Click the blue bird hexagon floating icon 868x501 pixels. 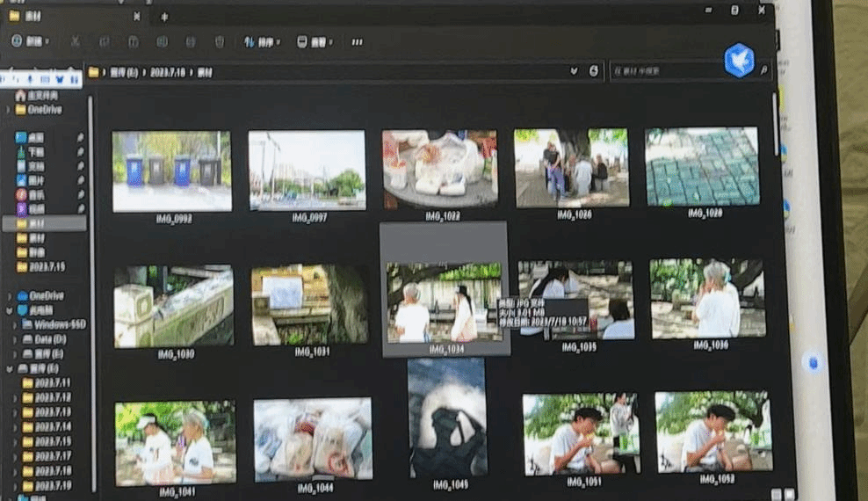[739, 61]
